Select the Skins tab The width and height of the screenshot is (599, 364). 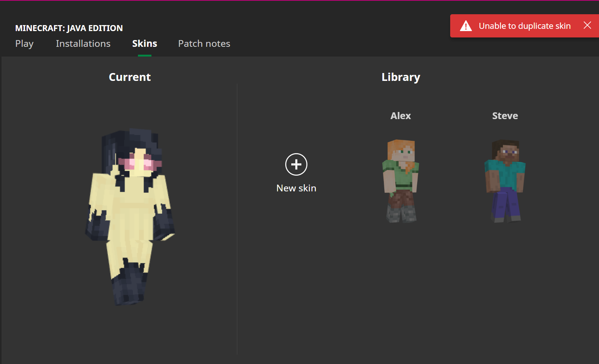point(145,43)
